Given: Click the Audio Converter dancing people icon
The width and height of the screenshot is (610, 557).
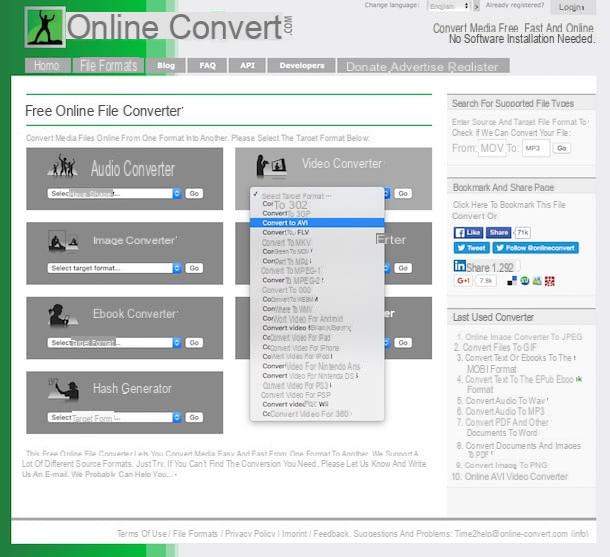Looking at the screenshot, I should pos(62,165).
